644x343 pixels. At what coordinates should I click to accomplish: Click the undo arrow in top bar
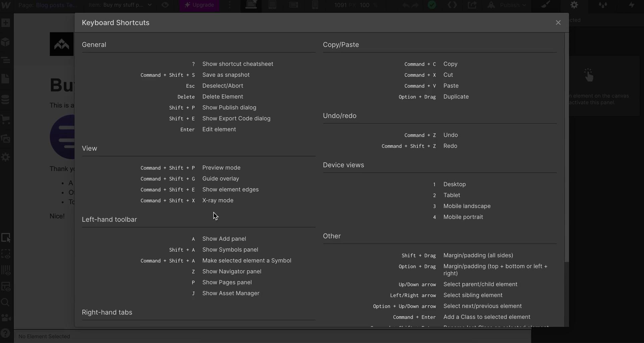pyautogui.click(x=406, y=5)
